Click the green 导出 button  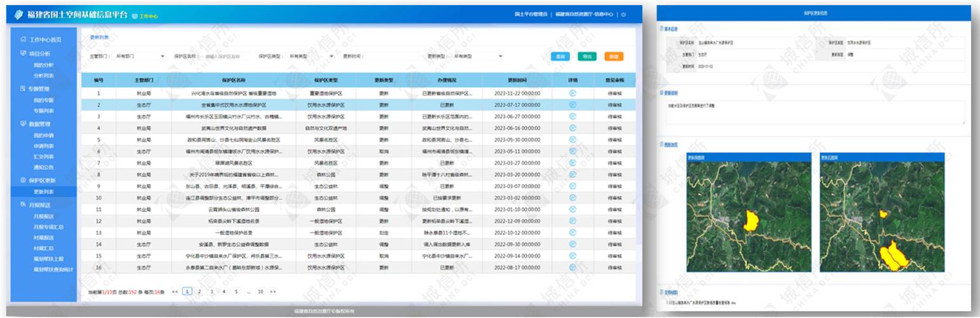[x=587, y=56]
